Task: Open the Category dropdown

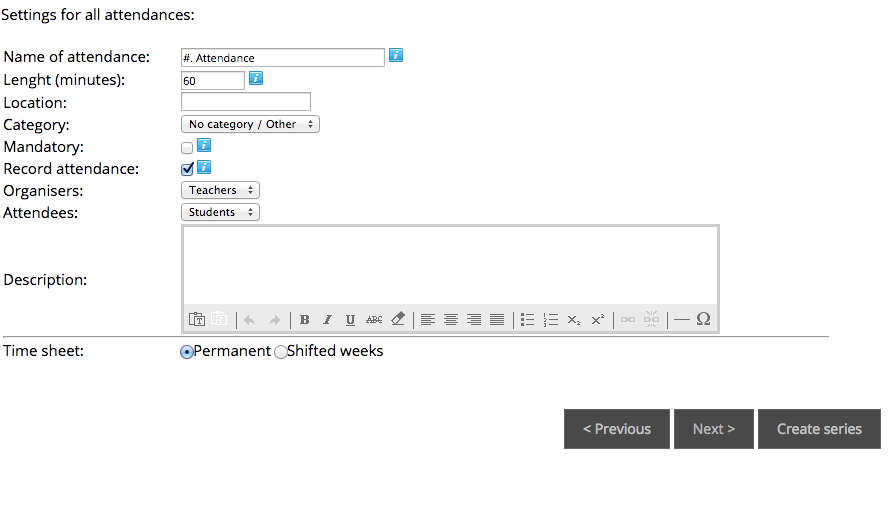Action: [250, 124]
